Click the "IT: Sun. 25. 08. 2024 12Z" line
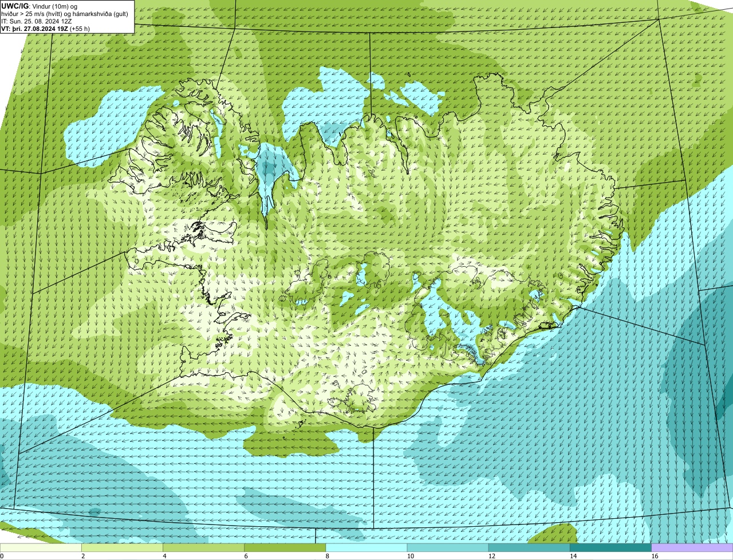Viewport: 733px width, 560px height. click(x=36, y=21)
